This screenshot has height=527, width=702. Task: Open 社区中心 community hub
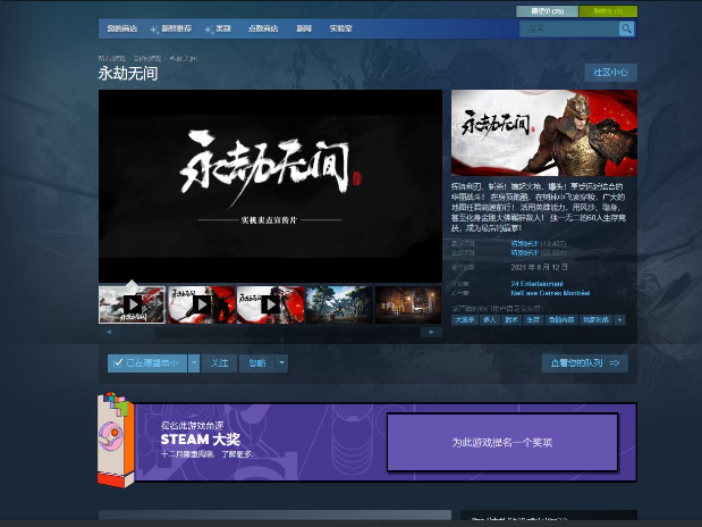(x=611, y=73)
